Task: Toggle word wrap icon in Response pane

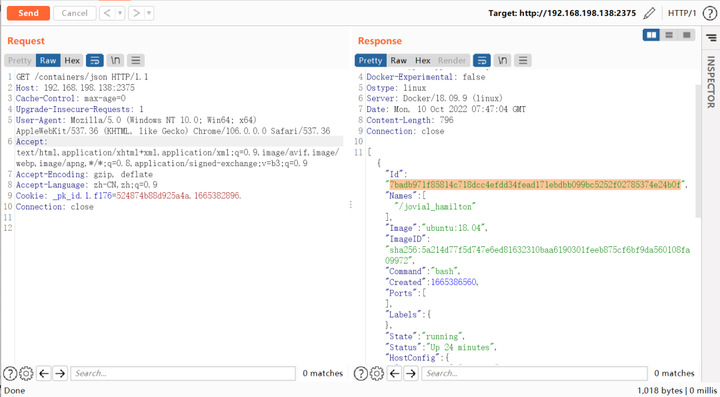Action: [482, 60]
